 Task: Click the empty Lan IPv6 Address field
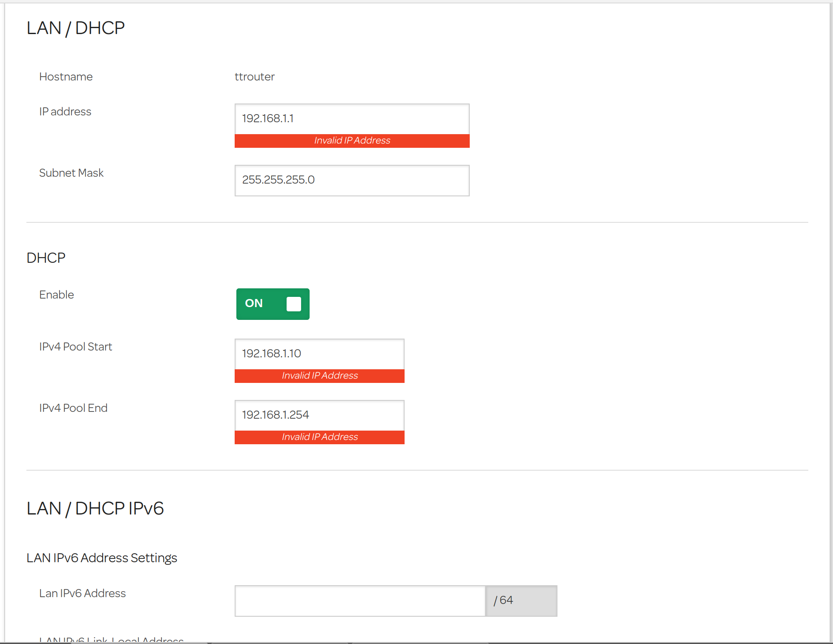360,601
